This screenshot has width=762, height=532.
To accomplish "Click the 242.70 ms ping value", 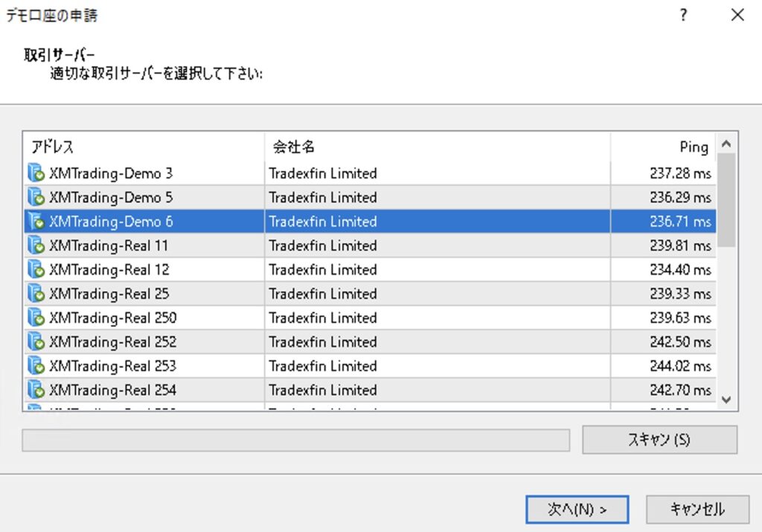I will point(680,390).
